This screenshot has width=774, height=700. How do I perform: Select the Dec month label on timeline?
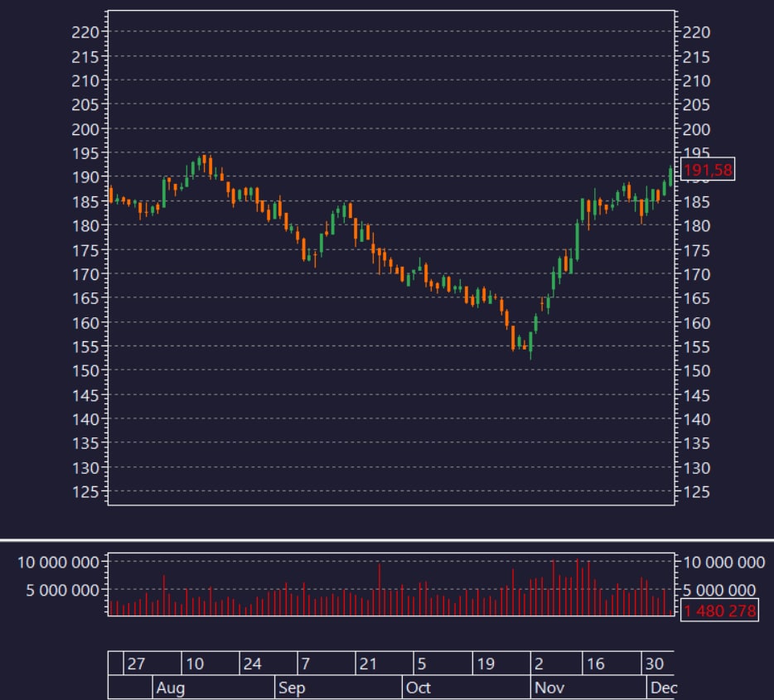664,688
